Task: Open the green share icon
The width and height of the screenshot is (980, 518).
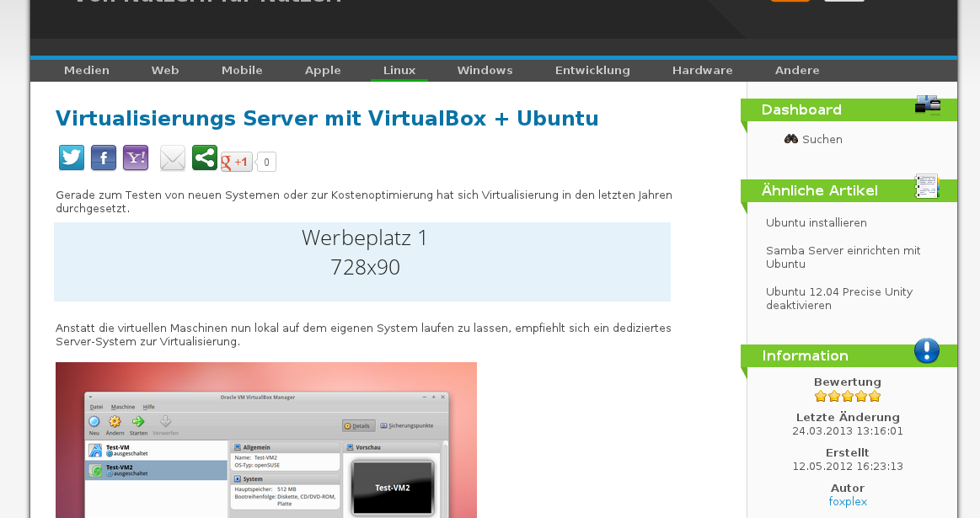Action: point(205,158)
